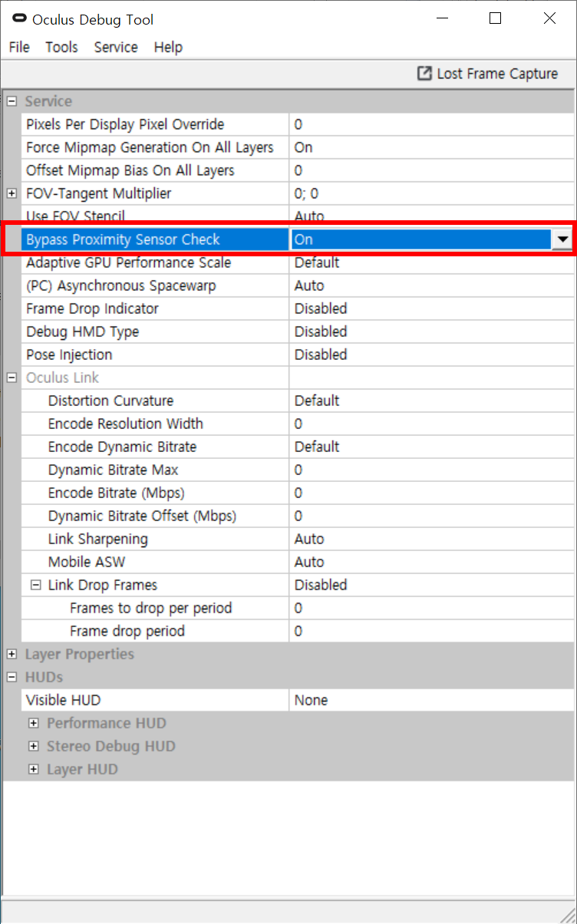Open the File menu
The image size is (577, 924).
pos(19,47)
